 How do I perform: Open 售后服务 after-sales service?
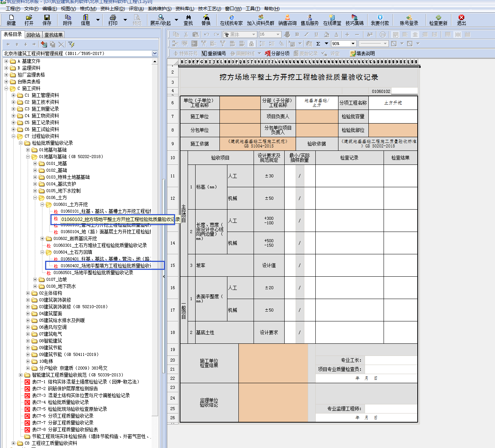pos(310,20)
